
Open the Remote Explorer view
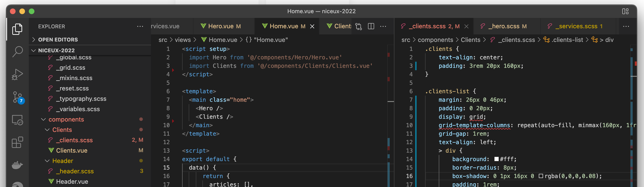(17, 120)
